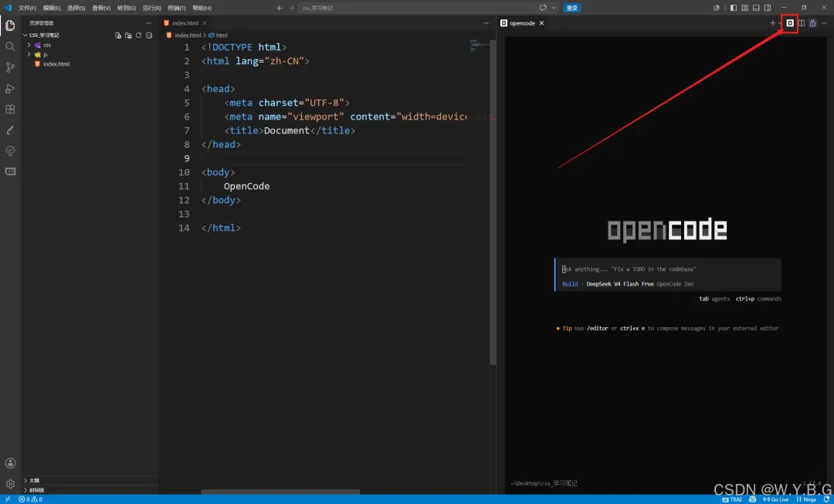
Task: Click TRAE in the status bar
Action: (x=732, y=499)
